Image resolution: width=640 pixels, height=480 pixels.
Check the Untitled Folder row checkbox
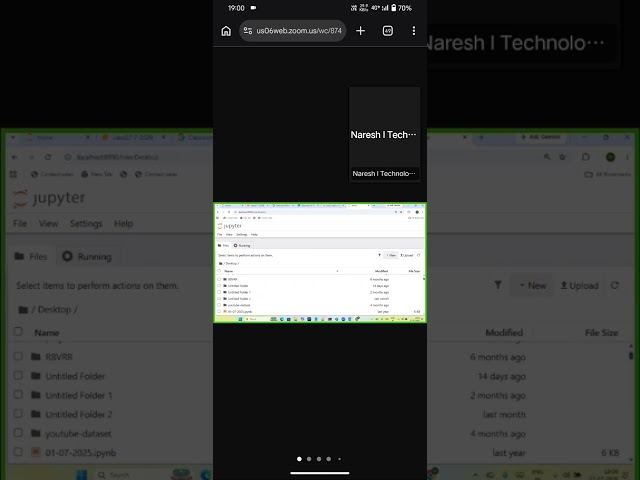tap(18, 375)
